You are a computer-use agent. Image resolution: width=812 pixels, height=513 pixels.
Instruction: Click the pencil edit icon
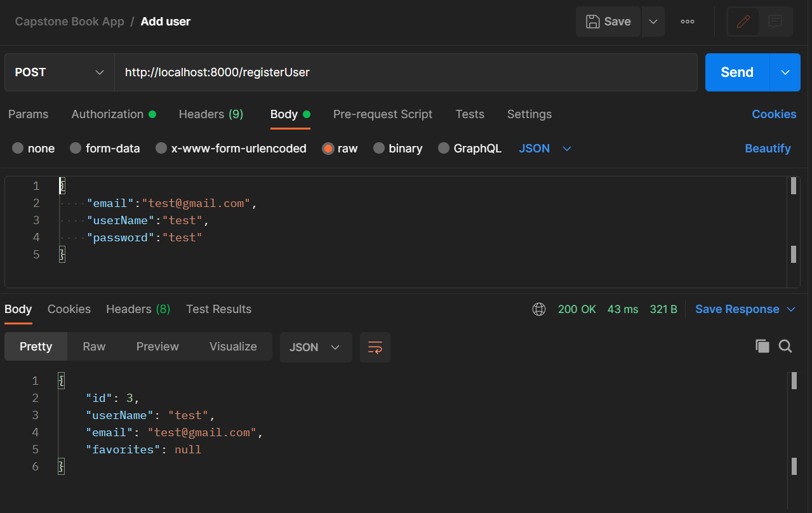[x=743, y=22]
